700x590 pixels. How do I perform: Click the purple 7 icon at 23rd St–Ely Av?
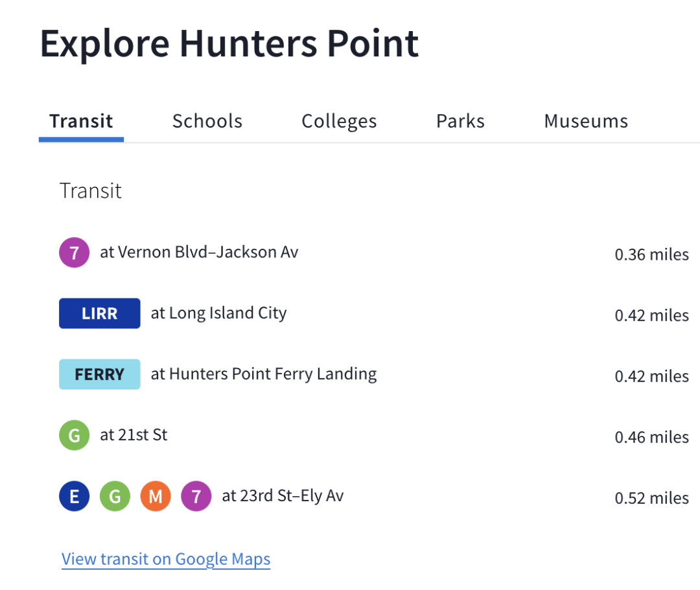pos(196,496)
